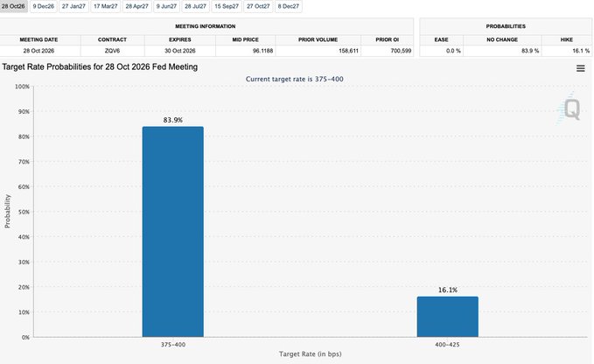594x364 pixels.
Task: Click the 16.1% bar data label
Action: point(447,290)
